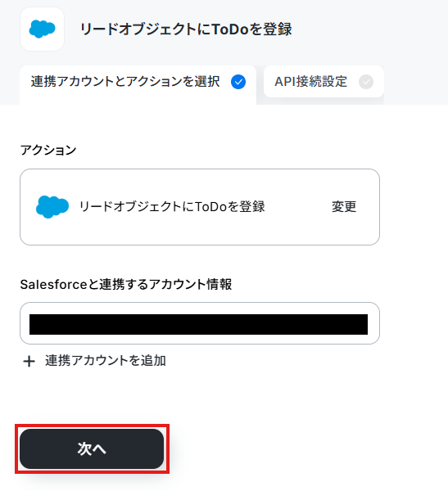Click the API接続設定 tab label text
Viewport: 448px width, 491px height.
[x=310, y=82]
